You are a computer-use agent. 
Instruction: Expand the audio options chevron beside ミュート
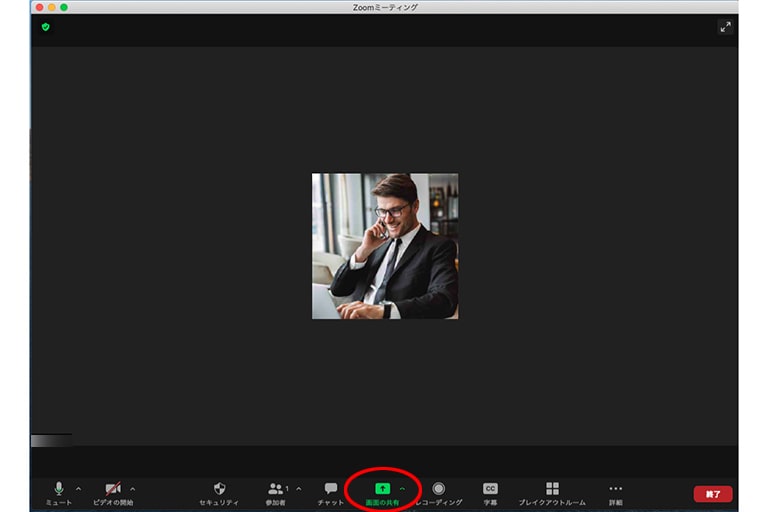79,489
